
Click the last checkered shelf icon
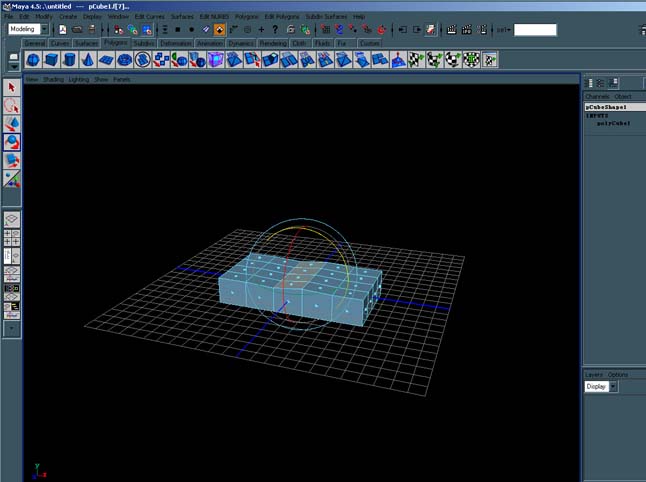pyautogui.click(x=489, y=60)
